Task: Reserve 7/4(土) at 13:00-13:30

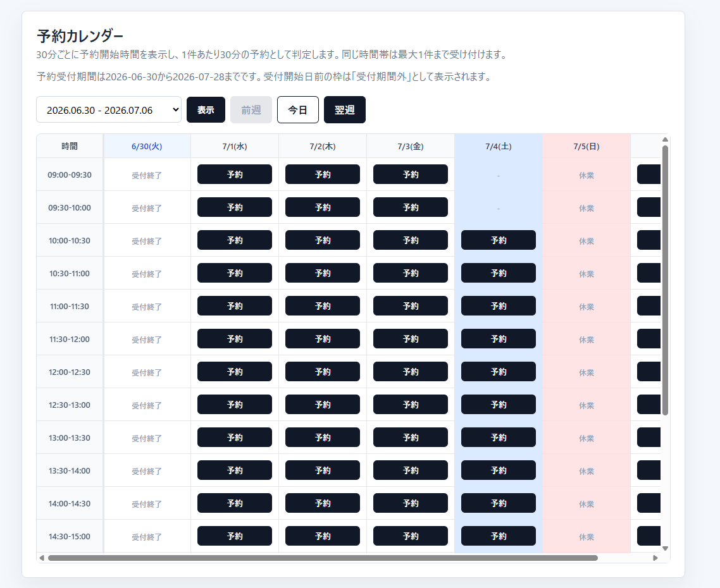Action: coord(498,438)
